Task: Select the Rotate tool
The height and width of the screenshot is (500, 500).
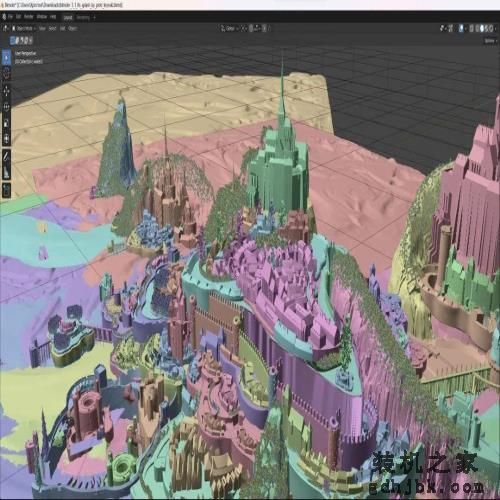Action: coord(6,107)
